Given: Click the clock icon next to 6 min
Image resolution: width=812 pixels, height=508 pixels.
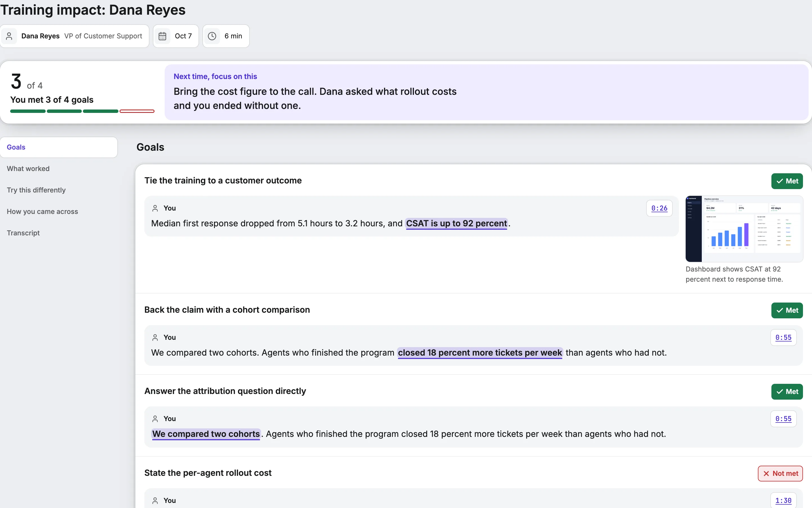Looking at the screenshot, I should (x=212, y=36).
